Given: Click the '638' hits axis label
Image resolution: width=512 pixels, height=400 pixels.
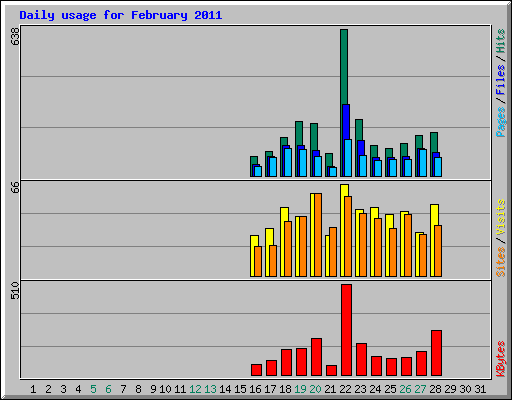Looking at the screenshot, I should [15, 36].
